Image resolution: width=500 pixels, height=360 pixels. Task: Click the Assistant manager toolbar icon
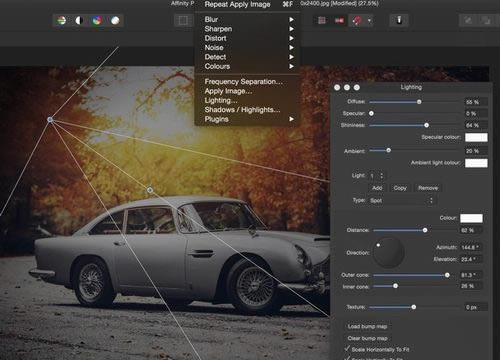click(x=399, y=20)
